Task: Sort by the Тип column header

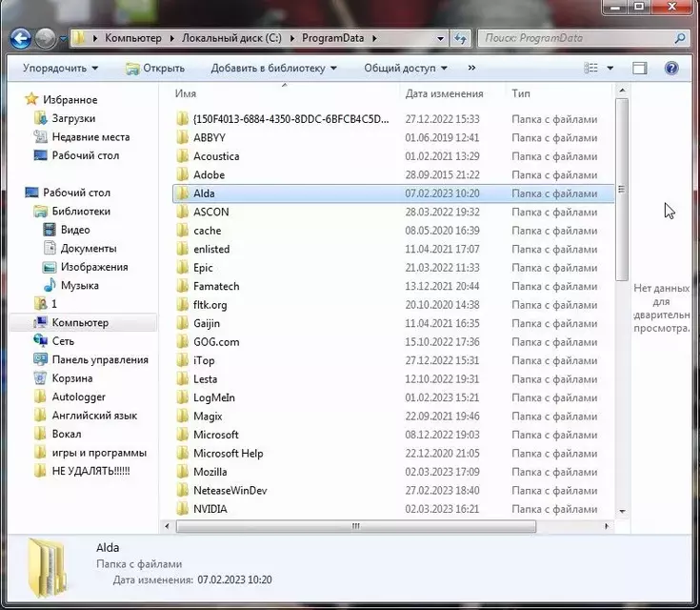Action: [521, 93]
